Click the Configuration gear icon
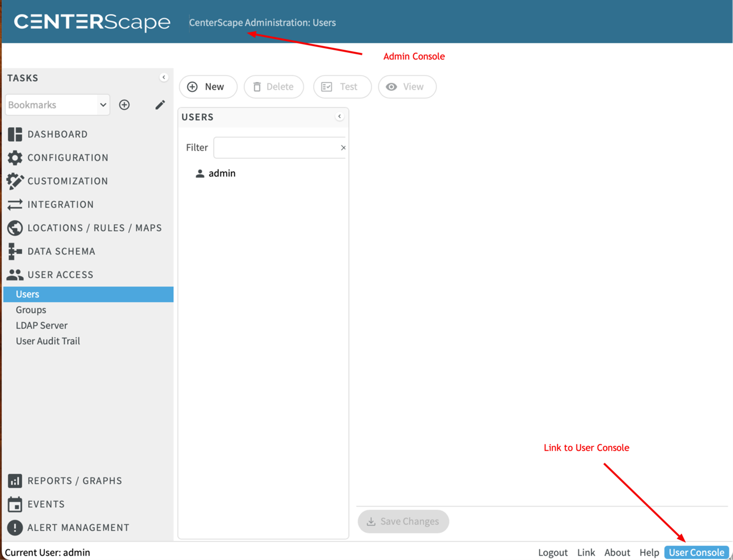The width and height of the screenshot is (733, 560). pyautogui.click(x=15, y=158)
